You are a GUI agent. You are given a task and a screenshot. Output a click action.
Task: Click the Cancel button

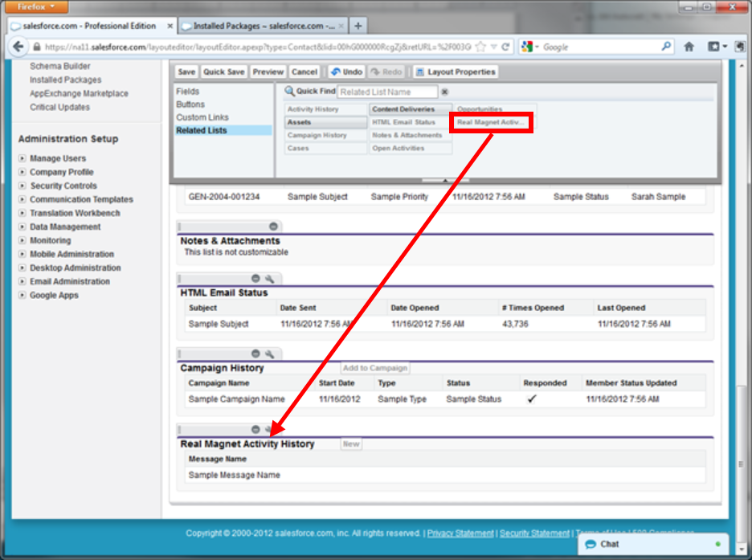[x=304, y=72]
